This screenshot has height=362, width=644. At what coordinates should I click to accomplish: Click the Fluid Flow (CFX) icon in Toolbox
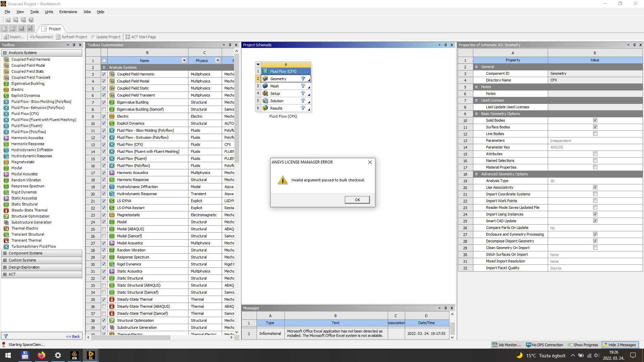(x=6, y=114)
